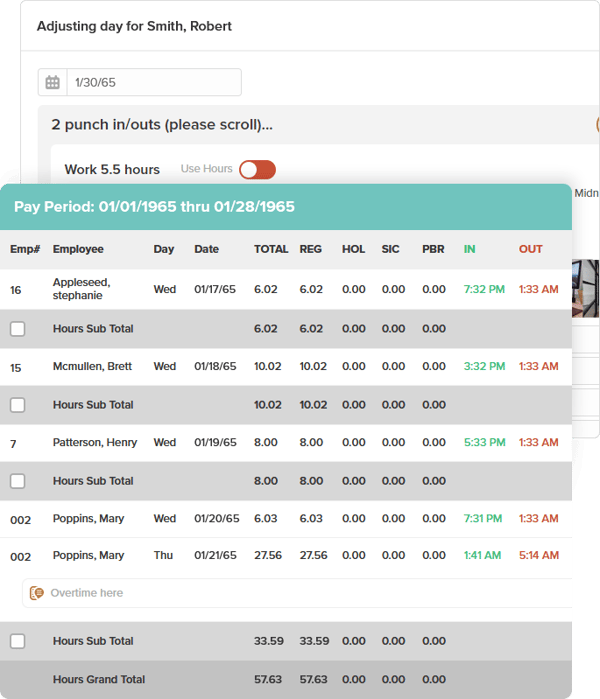
Task: Click the red OUT column header
Action: click(x=530, y=249)
